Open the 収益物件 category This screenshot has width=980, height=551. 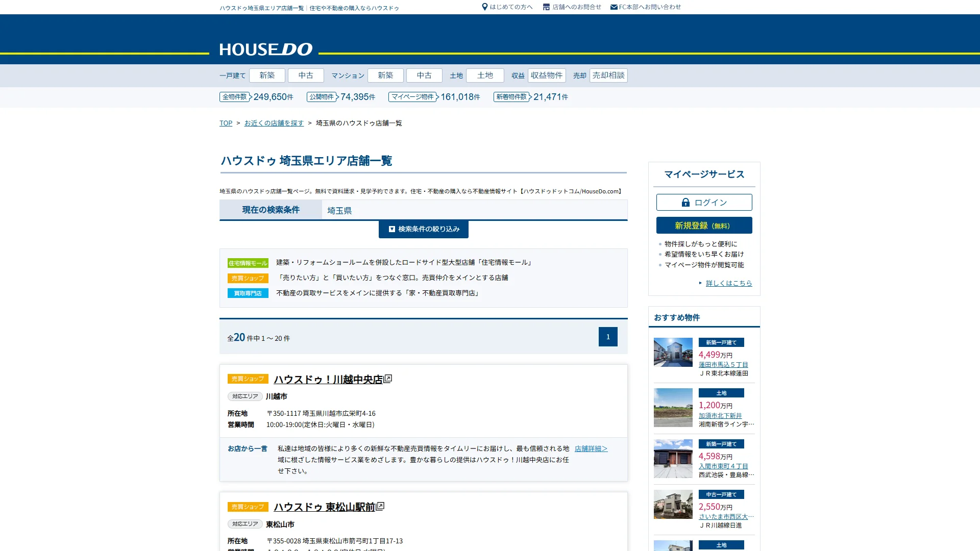click(547, 76)
